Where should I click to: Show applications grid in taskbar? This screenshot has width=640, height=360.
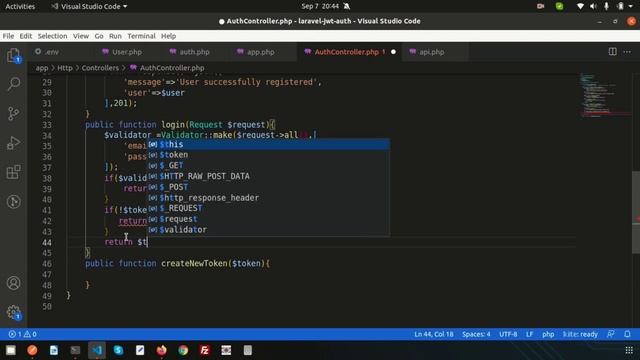pyautogui.click(x=629, y=350)
